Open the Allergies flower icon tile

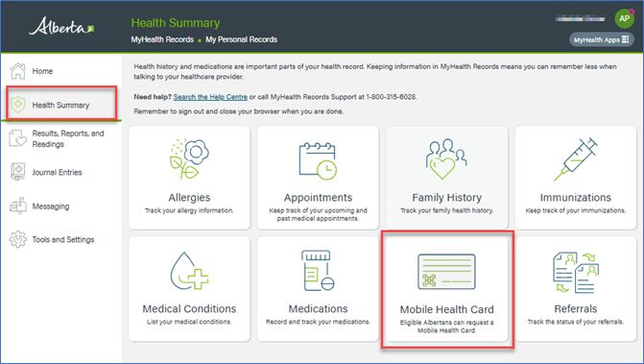pos(189,159)
